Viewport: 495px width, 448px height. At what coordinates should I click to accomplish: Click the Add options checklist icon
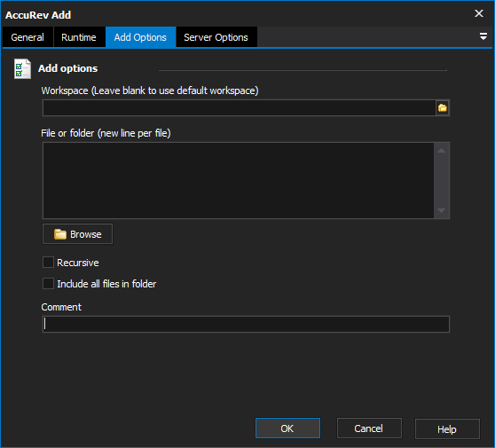click(x=22, y=69)
